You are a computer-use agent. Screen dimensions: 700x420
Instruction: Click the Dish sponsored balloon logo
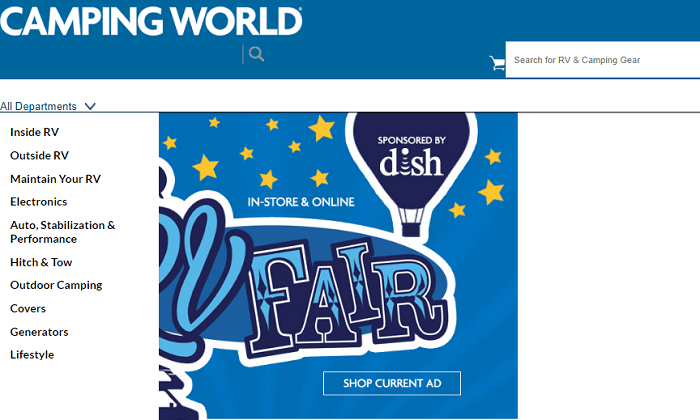pyautogui.click(x=411, y=158)
